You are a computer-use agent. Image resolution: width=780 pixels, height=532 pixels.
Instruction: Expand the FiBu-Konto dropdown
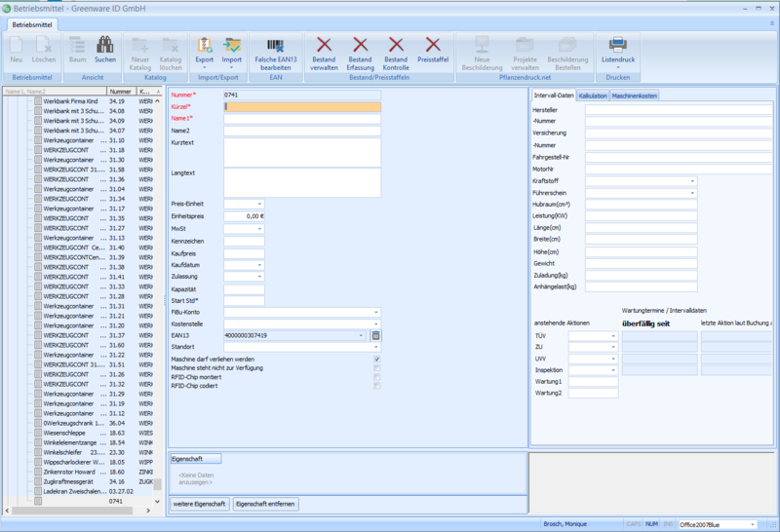coord(376,312)
